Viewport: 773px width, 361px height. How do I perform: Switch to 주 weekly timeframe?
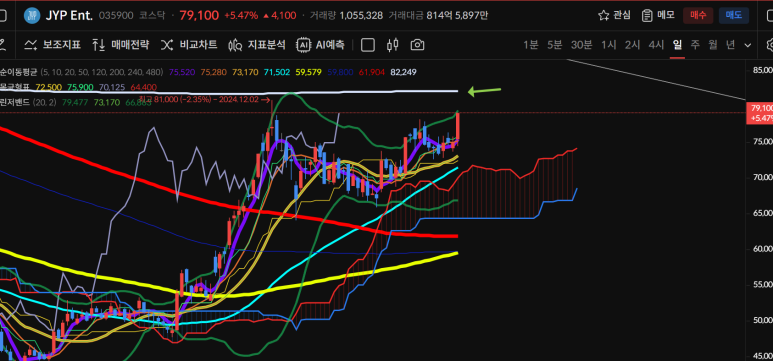click(695, 45)
